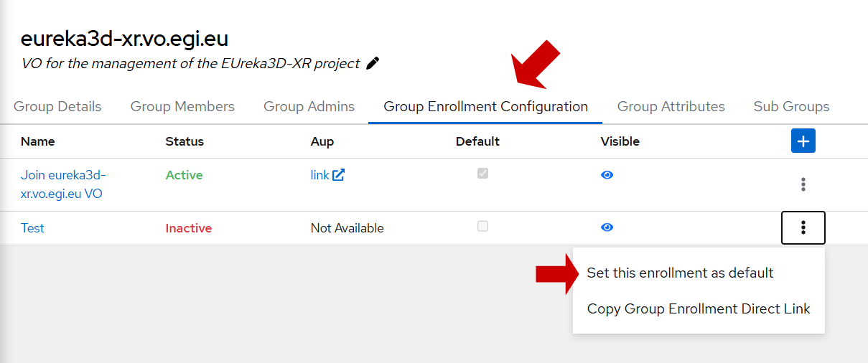Click the Status column header

(185, 141)
